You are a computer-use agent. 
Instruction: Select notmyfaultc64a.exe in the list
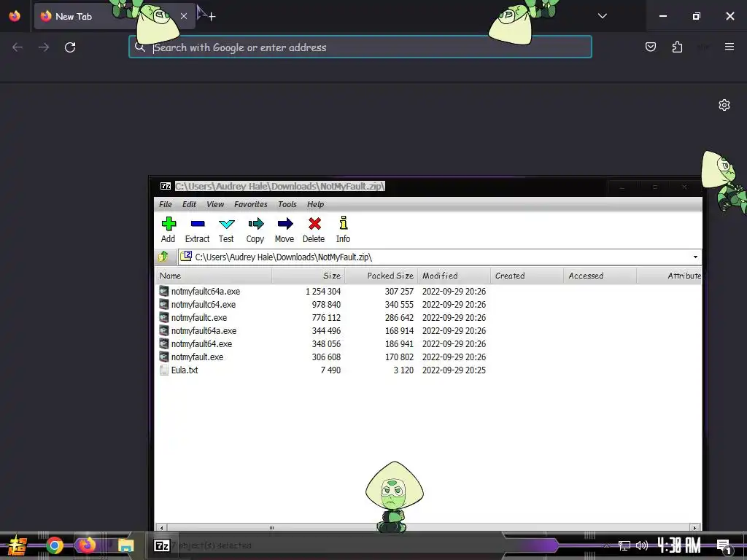tap(205, 292)
